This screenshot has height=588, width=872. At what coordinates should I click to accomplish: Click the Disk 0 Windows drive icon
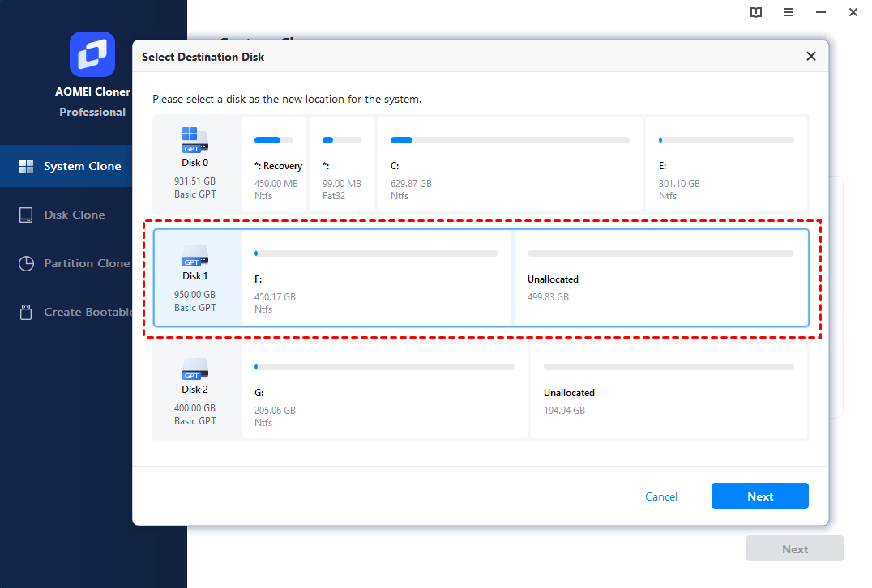coord(194,139)
